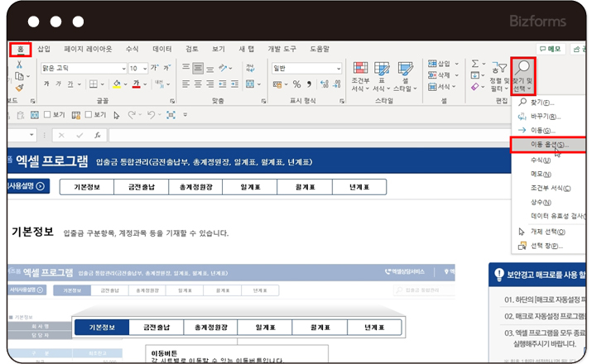Click the Insert Function fx icon
The image size is (592, 364).
(98, 135)
